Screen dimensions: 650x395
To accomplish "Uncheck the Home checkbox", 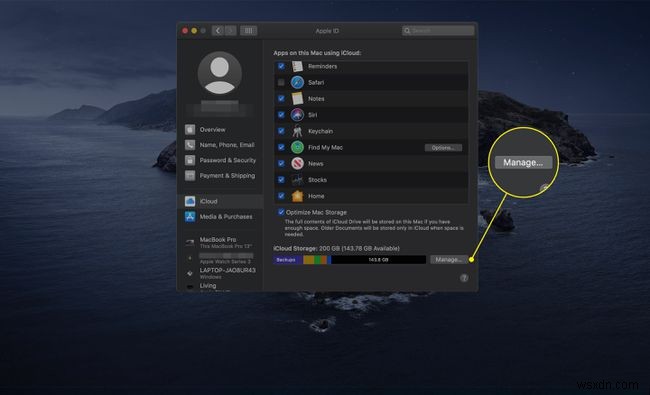I will [x=281, y=196].
